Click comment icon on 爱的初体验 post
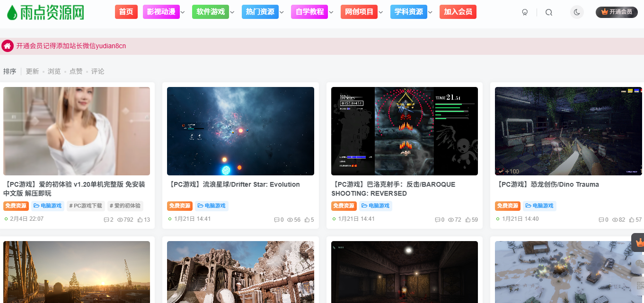Image resolution: width=644 pixels, height=303 pixels. coord(106,220)
